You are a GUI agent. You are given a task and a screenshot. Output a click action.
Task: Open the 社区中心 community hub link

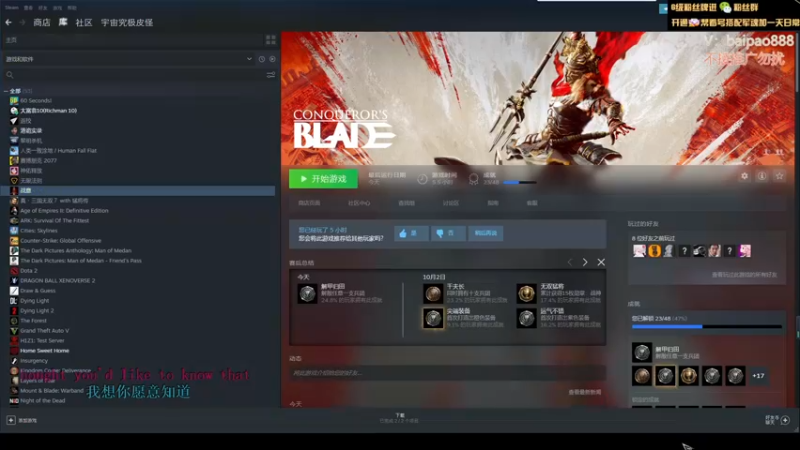pyautogui.click(x=359, y=203)
